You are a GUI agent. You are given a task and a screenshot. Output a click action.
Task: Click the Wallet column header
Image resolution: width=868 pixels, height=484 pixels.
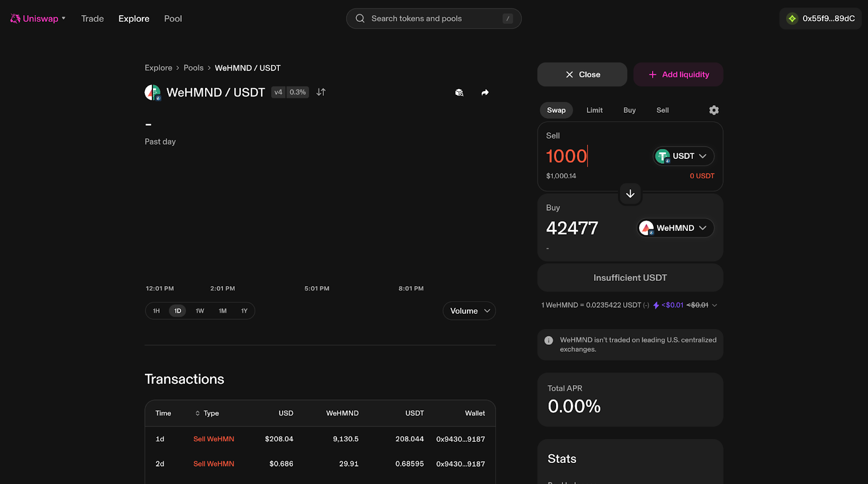[x=475, y=413]
